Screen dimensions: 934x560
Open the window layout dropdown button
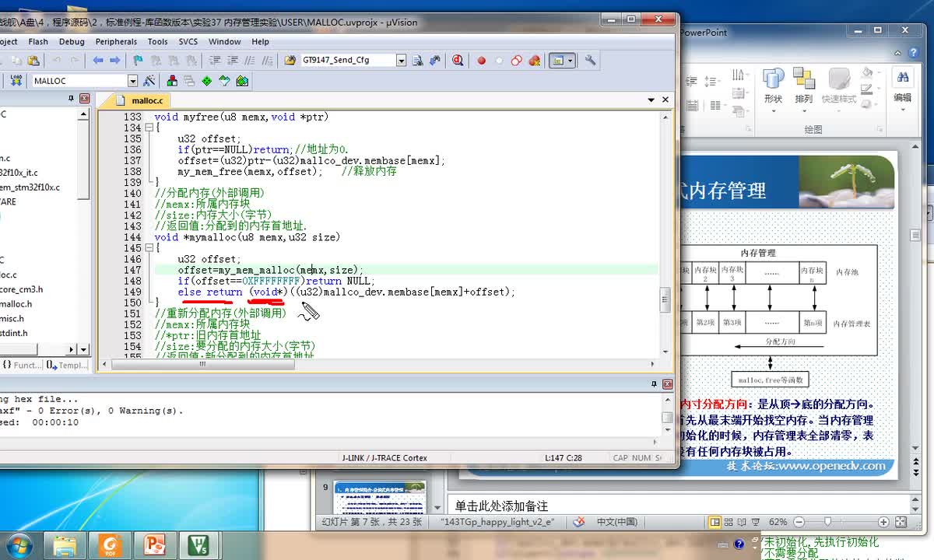562,60
